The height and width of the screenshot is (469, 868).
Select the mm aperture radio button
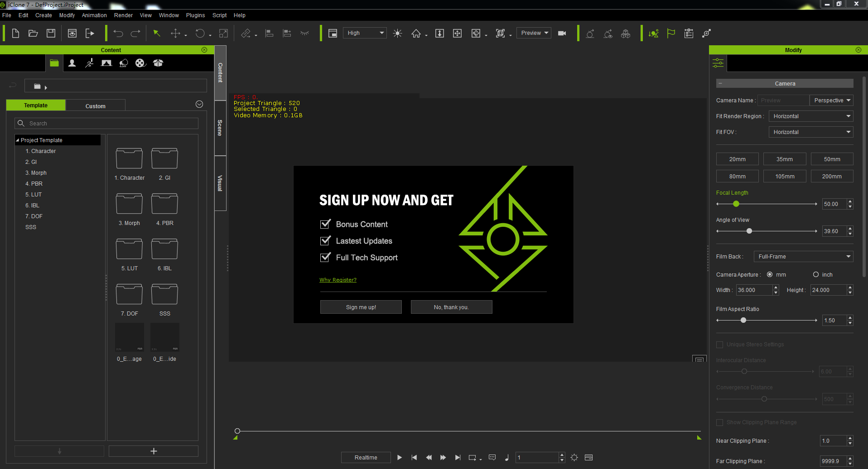point(769,274)
